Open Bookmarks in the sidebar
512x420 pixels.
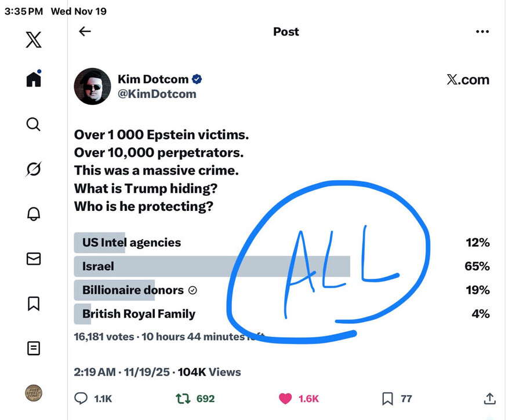pos(34,304)
